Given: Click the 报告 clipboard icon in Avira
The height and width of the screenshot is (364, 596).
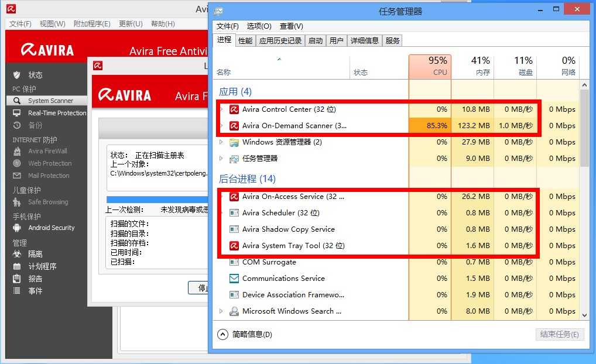Looking at the screenshot, I should point(17,279).
